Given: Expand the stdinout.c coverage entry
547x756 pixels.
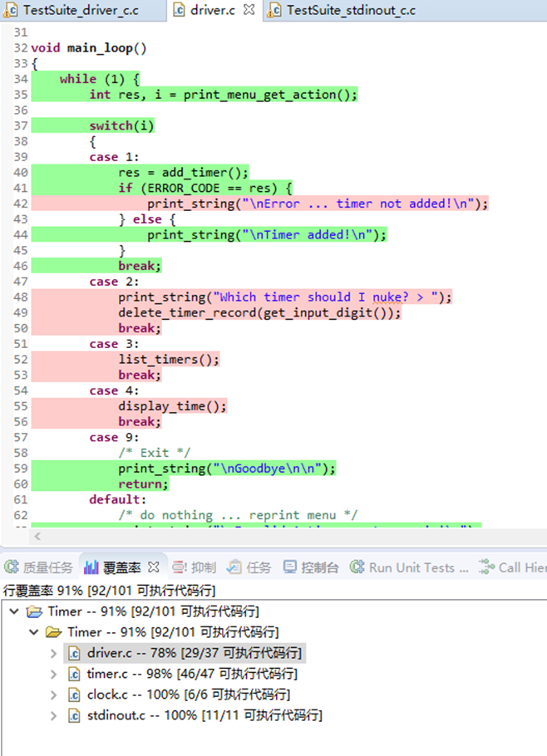Looking at the screenshot, I should click(x=54, y=715).
